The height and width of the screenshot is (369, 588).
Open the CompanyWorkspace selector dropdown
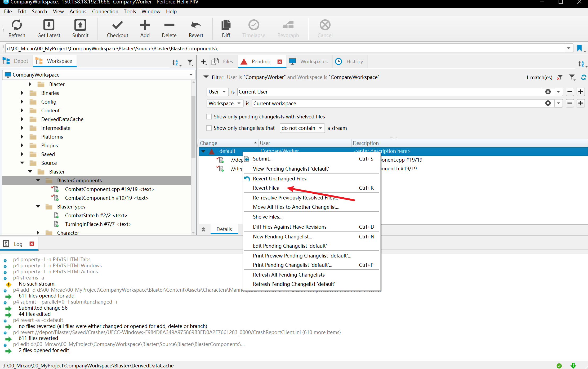pyautogui.click(x=191, y=75)
